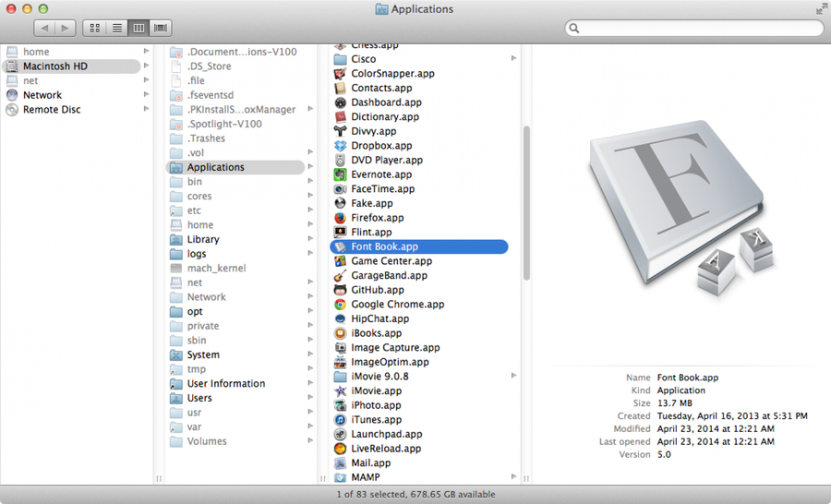Select the GarageBand.app icon

340,275
